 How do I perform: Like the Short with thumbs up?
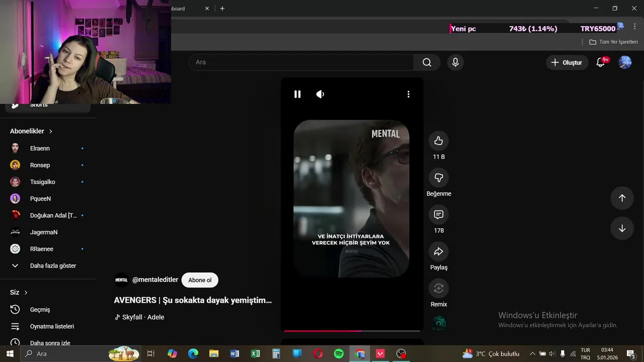coord(439,141)
